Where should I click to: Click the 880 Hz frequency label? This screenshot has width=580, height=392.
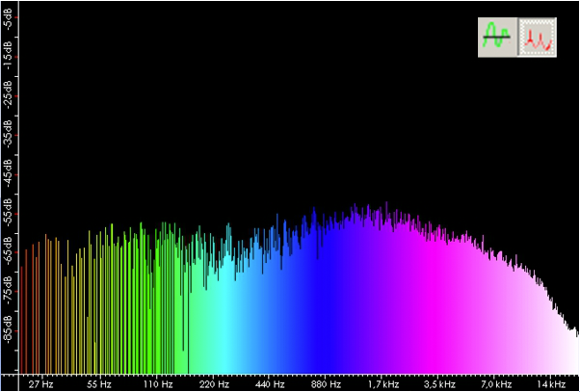click(327, 383)
